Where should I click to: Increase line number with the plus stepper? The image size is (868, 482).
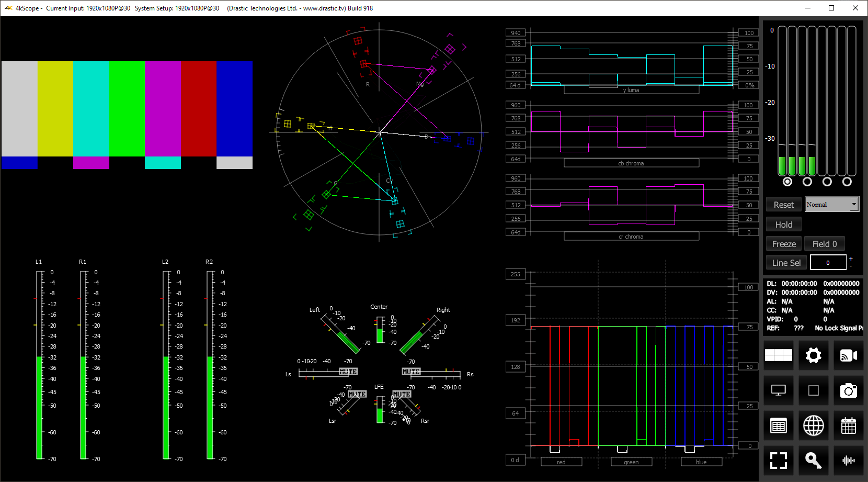click(x=851, y=259)
